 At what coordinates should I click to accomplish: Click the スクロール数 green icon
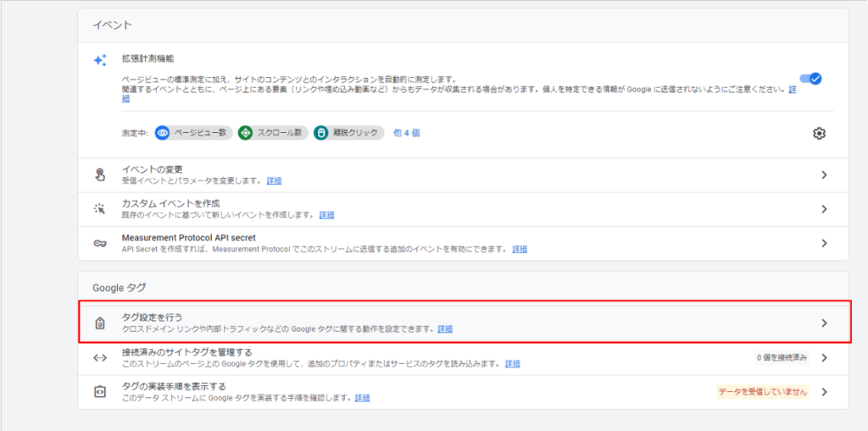click(x=245, y=133)
